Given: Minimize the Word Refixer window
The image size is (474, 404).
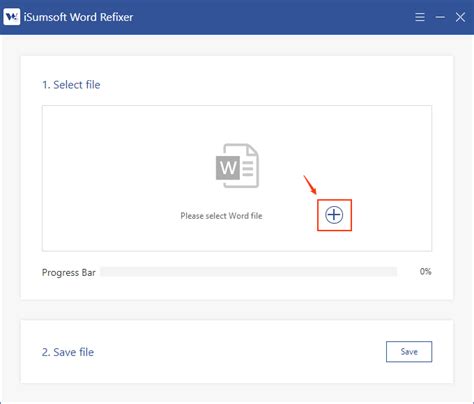Looking at the screenshot, I should [440, 17].
